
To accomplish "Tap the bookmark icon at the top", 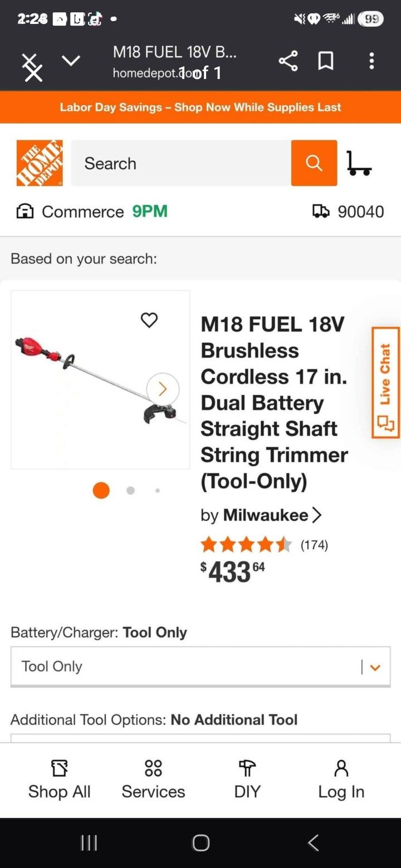I will [326, 61].
